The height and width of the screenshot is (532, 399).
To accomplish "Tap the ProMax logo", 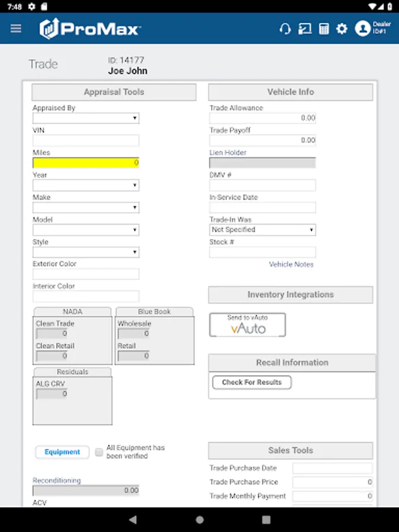I will [90, 28].
